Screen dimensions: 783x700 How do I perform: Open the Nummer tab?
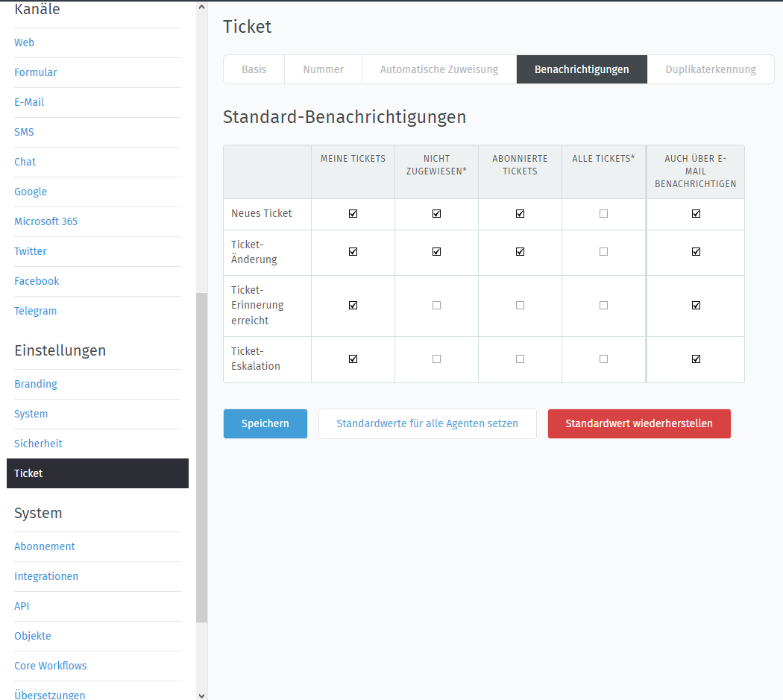tap(323, 69)
